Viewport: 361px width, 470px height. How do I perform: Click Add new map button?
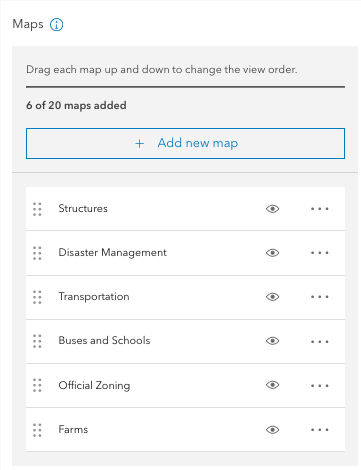tap(185, 143)
